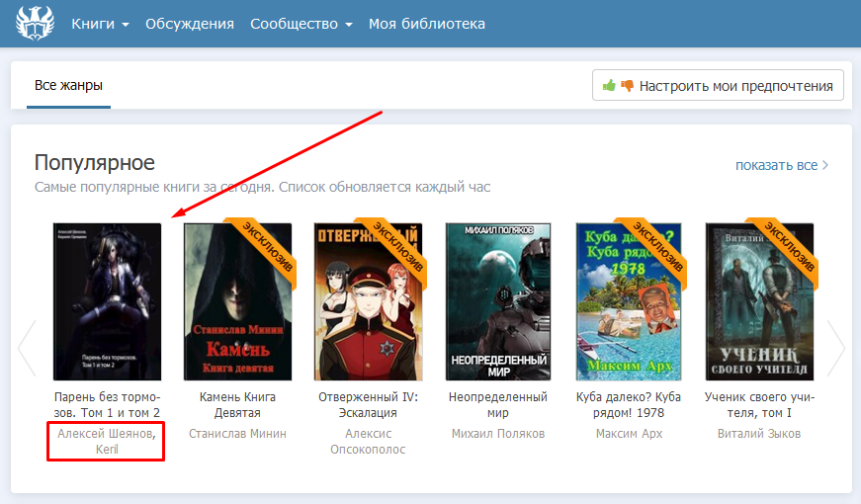This screenshot has height=504, width=861.
Task: Open Ученик своего учителя cover
Action: tap(758, 300)
